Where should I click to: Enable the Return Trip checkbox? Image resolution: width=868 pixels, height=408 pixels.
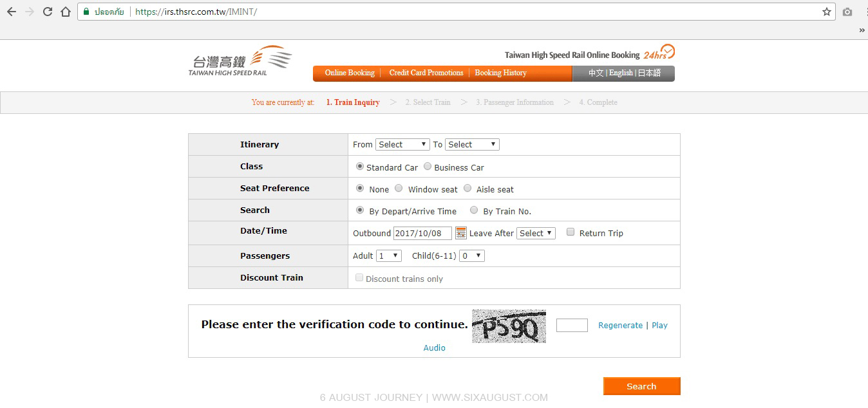pyautogui.click(x=571, y=232)
